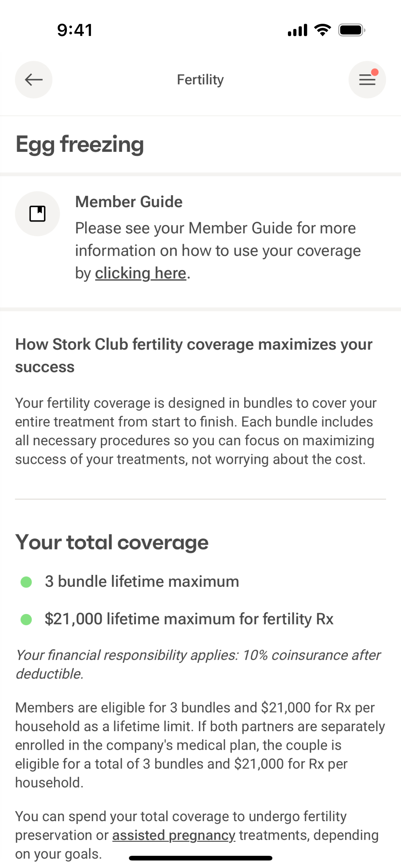Tap the 9:41 clock in status bar
The height and width of the screenshot is (868, 401).
coord(75,30)
